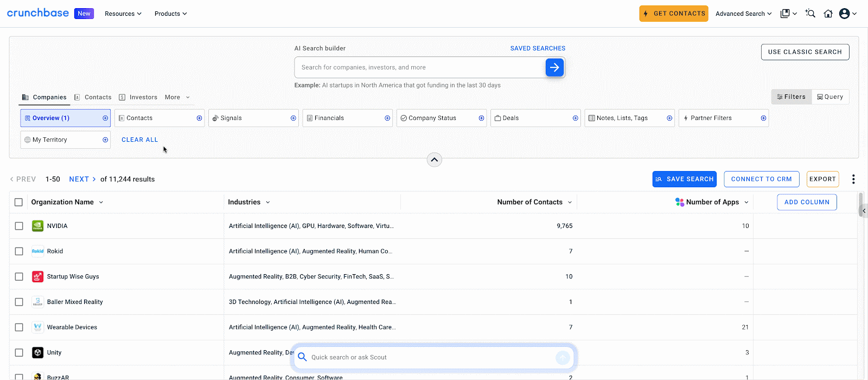
Task: Click the Number of Apps colorful icon
Action: (679, 202)
